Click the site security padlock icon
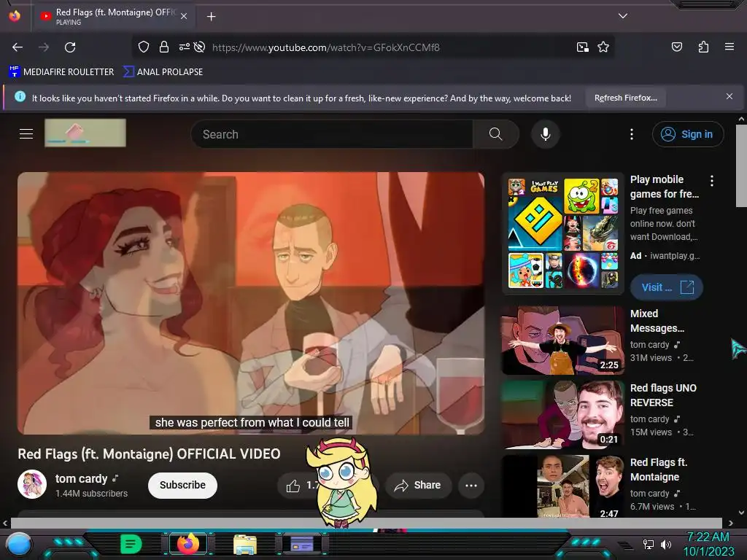Screen dimensions: 747x560 (164, 47)
